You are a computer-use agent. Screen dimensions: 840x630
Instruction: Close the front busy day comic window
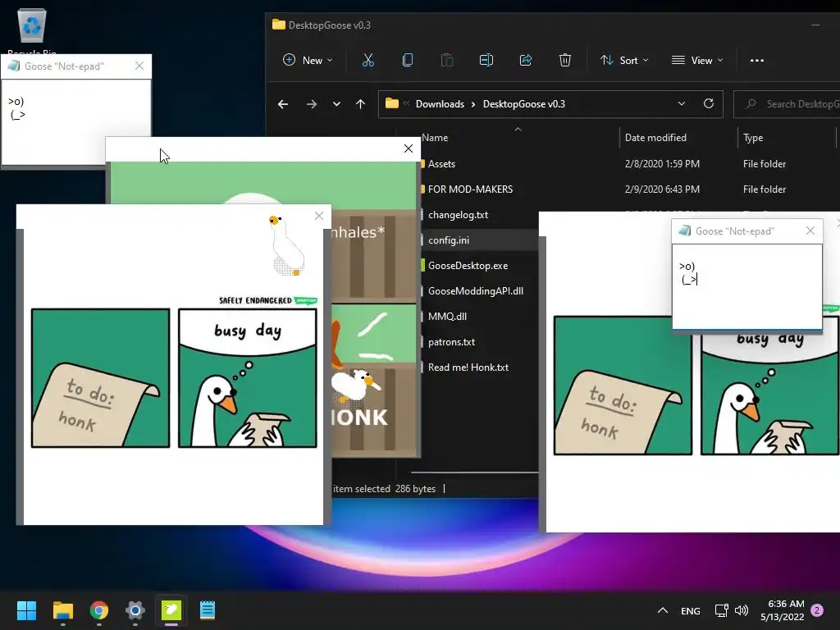[319, 216]
